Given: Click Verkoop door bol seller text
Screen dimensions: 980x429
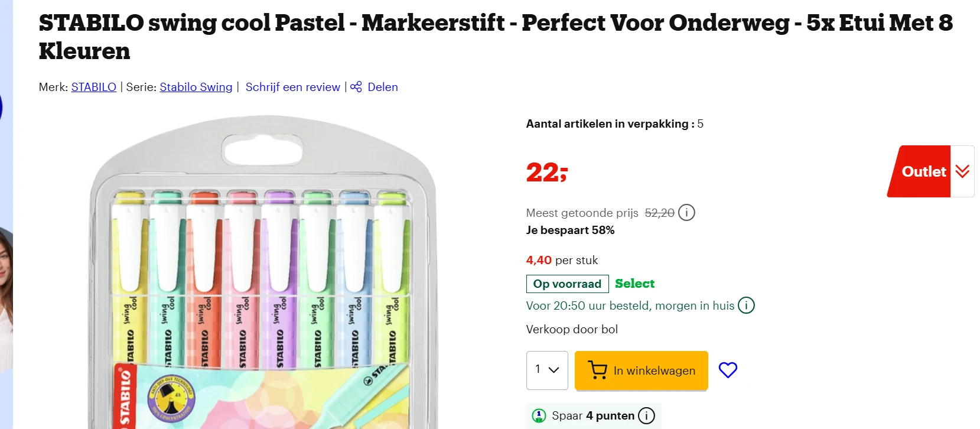Looking at the screenshot, I should (571, 329).
